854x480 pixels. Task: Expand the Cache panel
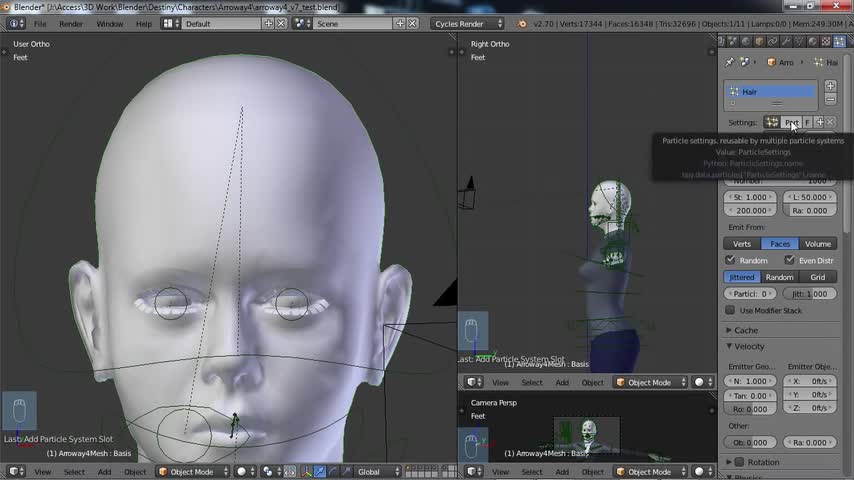pos(746,330)
